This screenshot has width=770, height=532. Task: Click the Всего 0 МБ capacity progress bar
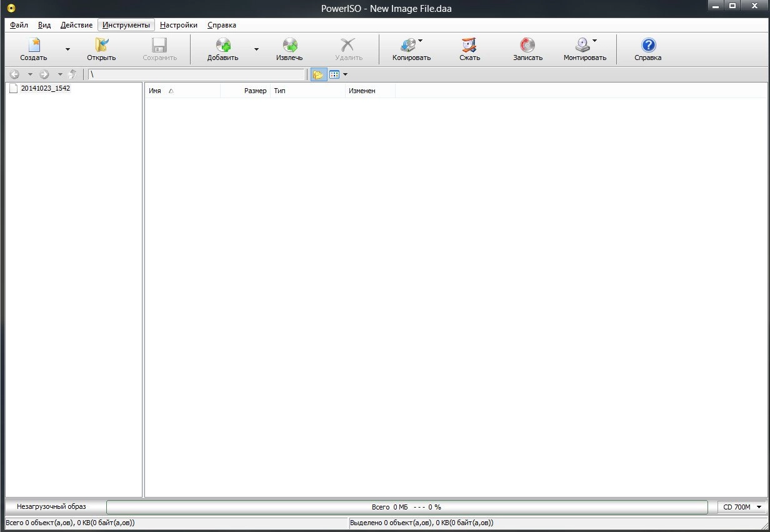pyautogui.click(x=407, y=507)
